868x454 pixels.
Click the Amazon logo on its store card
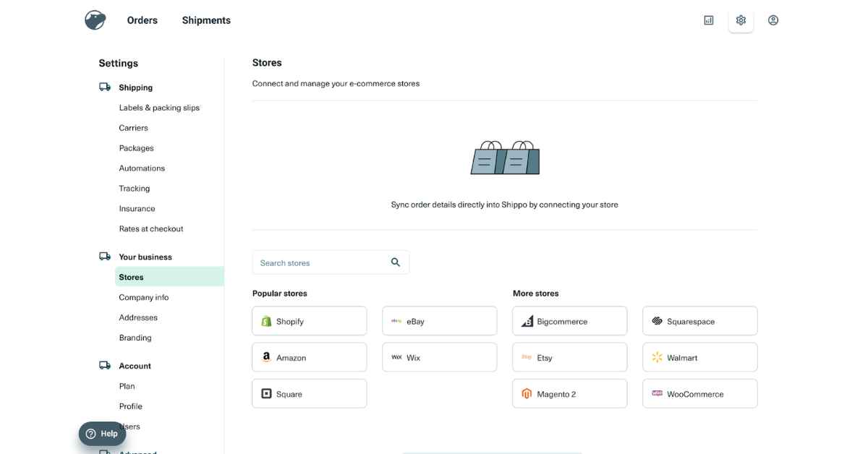(x=266, y=356)
